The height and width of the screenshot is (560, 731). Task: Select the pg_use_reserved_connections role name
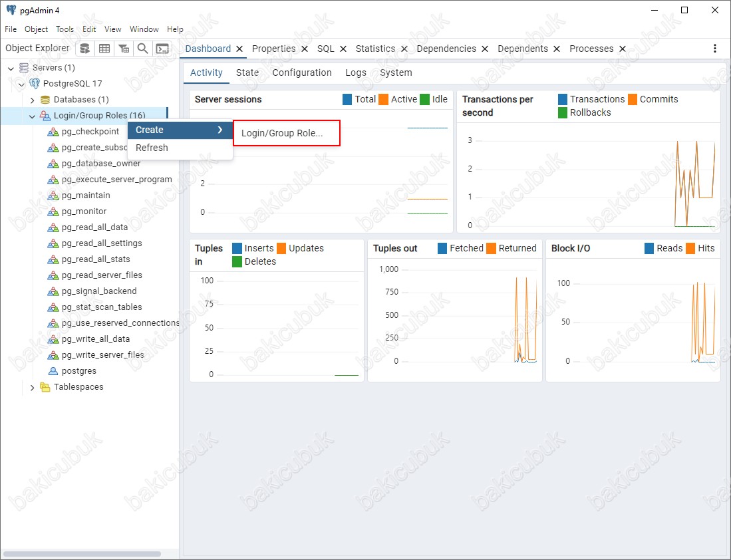pyautogui.click(x=120, y=323)
